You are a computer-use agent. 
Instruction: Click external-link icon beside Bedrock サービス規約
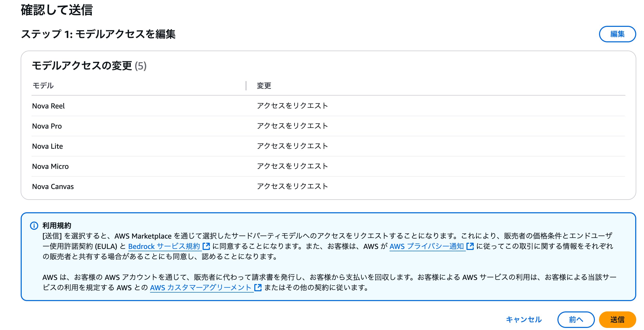[x=206, y=246]
